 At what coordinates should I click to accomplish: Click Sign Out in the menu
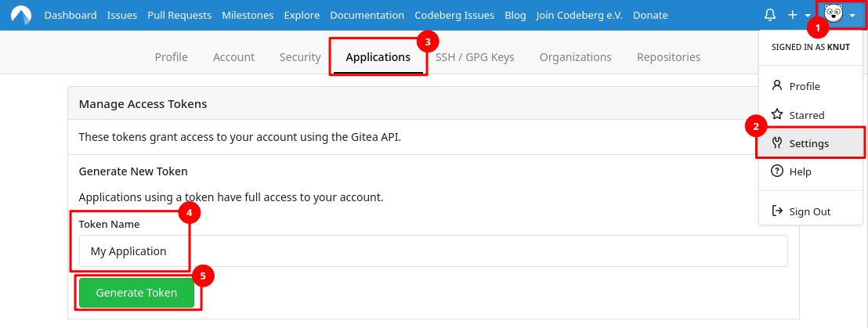(809, 211)
